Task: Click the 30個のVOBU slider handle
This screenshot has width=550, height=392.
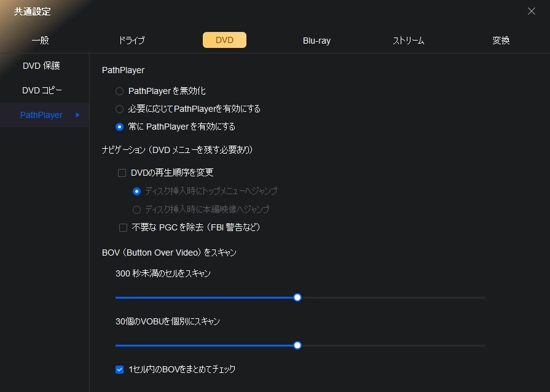Action: click(x=297, y=345)
